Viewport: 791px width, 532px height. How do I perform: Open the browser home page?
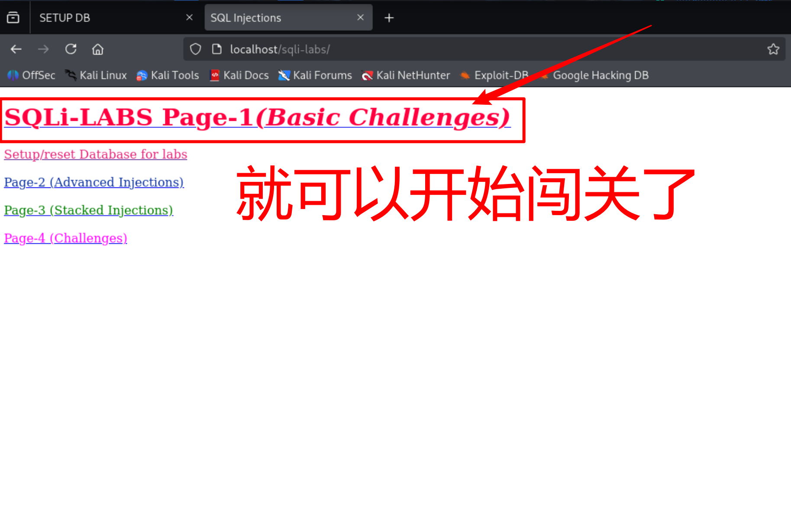98,49
